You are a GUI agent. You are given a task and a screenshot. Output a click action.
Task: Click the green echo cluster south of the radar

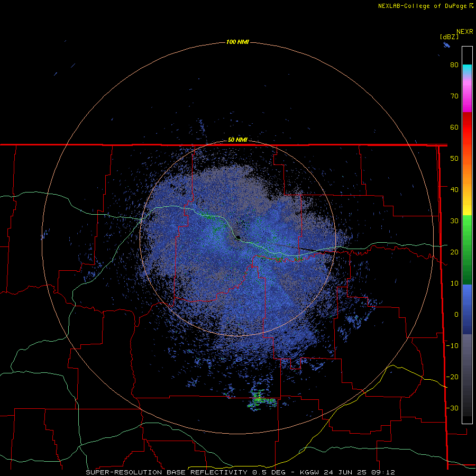[x=262, y=401]
